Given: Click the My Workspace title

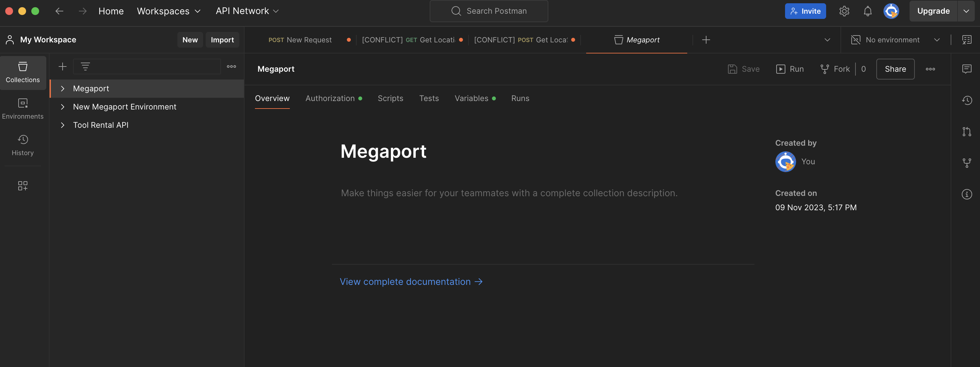Looking at the screenshot, I should click(x=48, y=40).
